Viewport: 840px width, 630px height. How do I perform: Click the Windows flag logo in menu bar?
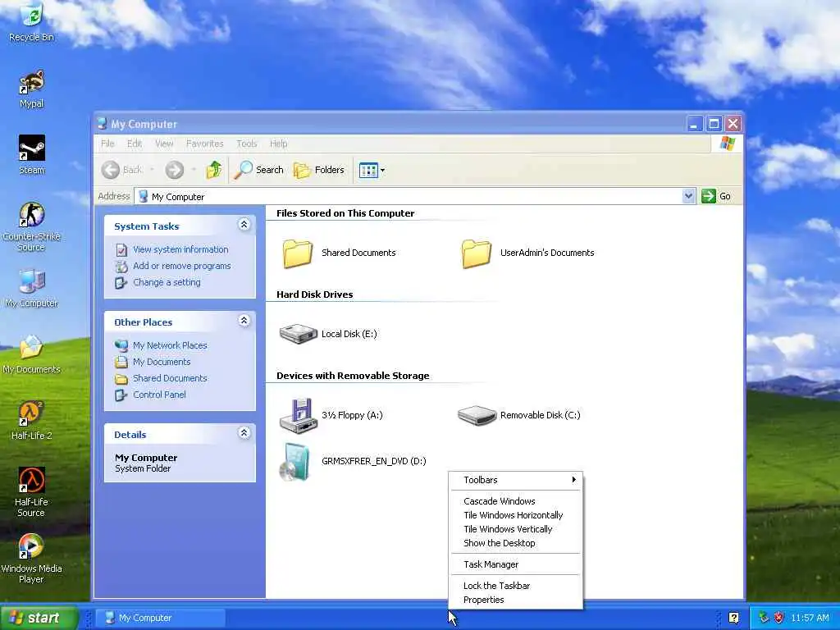pos(727,143)
